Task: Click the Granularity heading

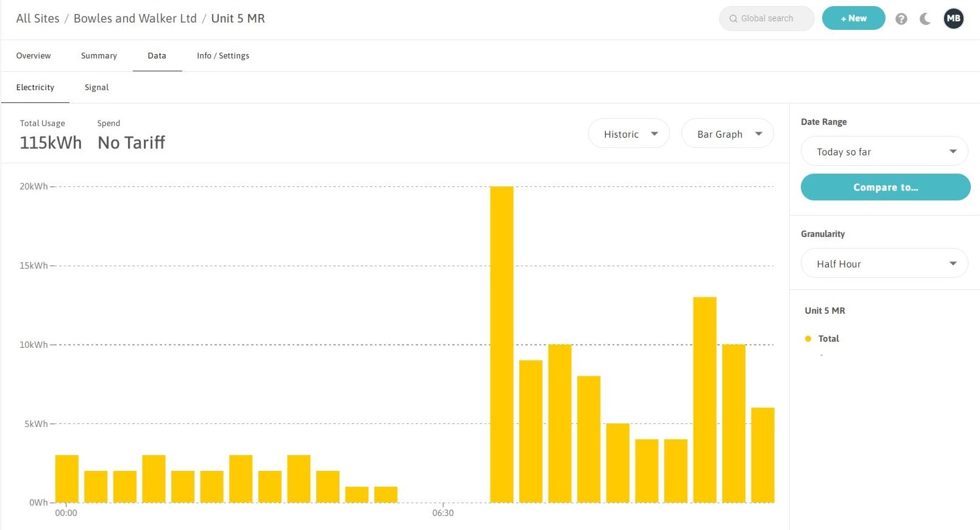Action: (x=823, y=234)
